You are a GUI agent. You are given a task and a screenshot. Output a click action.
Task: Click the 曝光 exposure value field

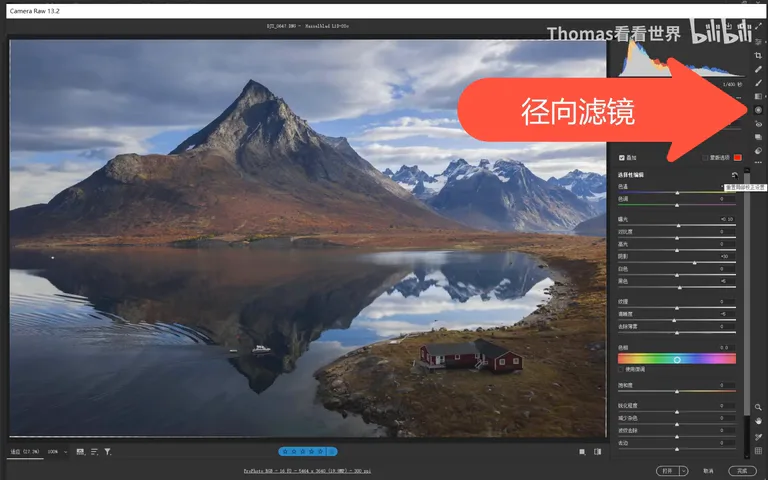726,219
